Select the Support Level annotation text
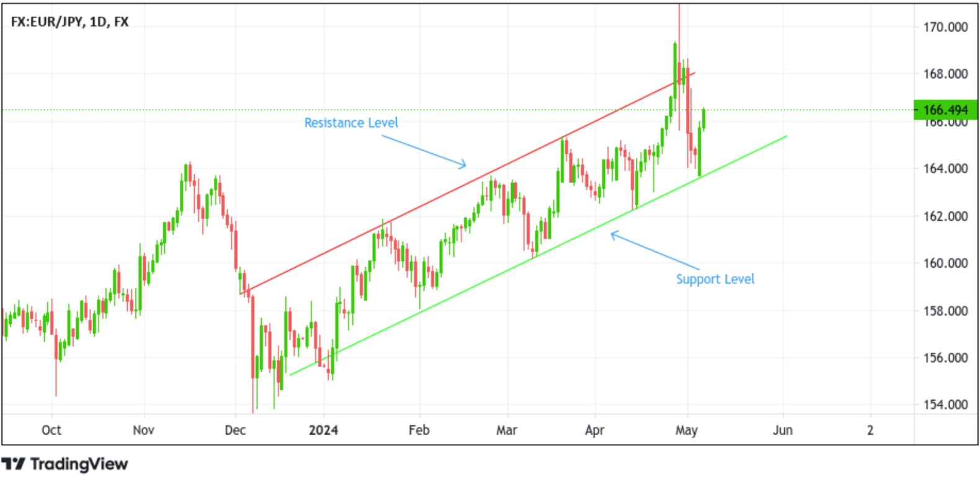 click(715, 279)
